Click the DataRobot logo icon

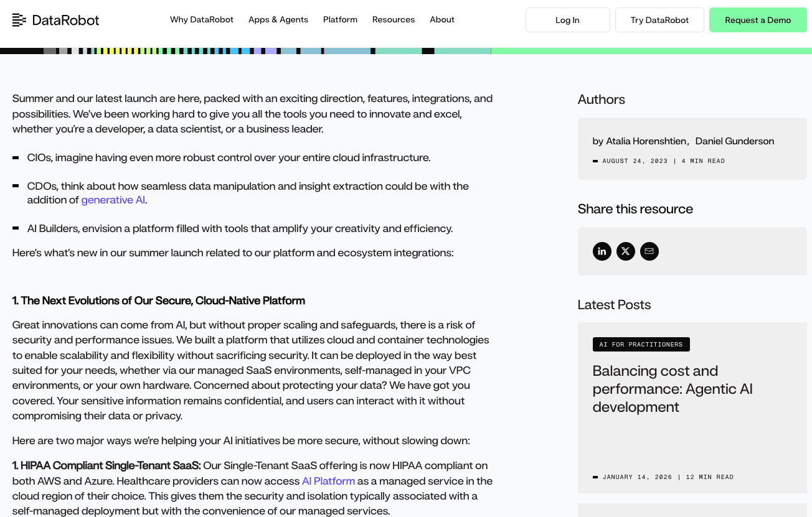point(19,20)
